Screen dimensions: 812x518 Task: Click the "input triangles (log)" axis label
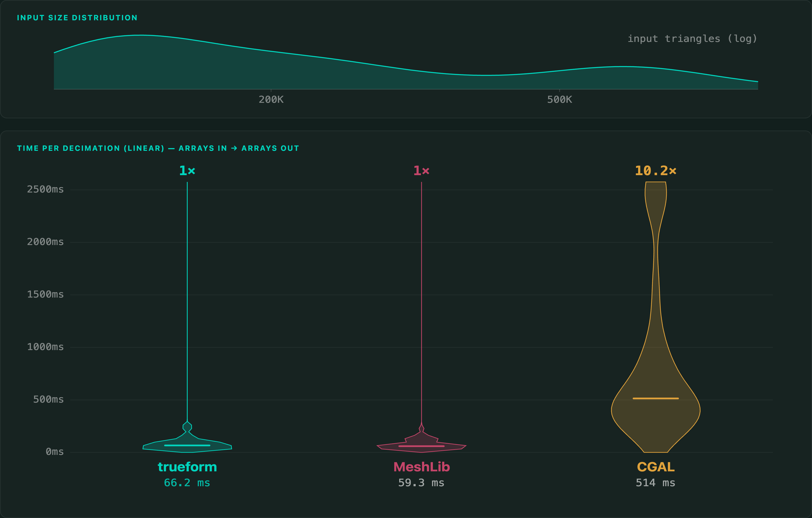tap(692, 39)
